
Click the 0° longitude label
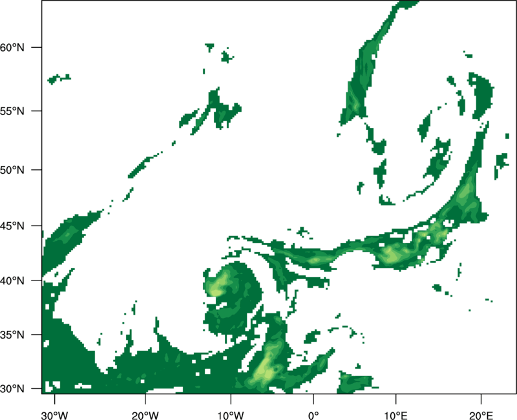(313, 415)
